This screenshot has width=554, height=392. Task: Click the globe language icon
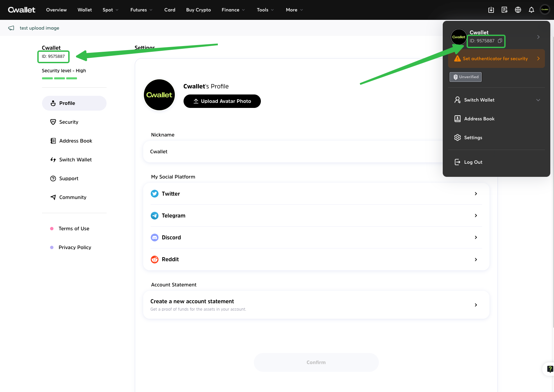518,10
